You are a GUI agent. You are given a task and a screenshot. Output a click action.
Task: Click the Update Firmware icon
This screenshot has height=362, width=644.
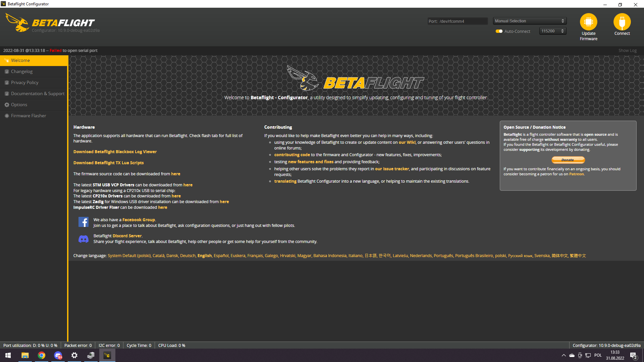point(589,21)
